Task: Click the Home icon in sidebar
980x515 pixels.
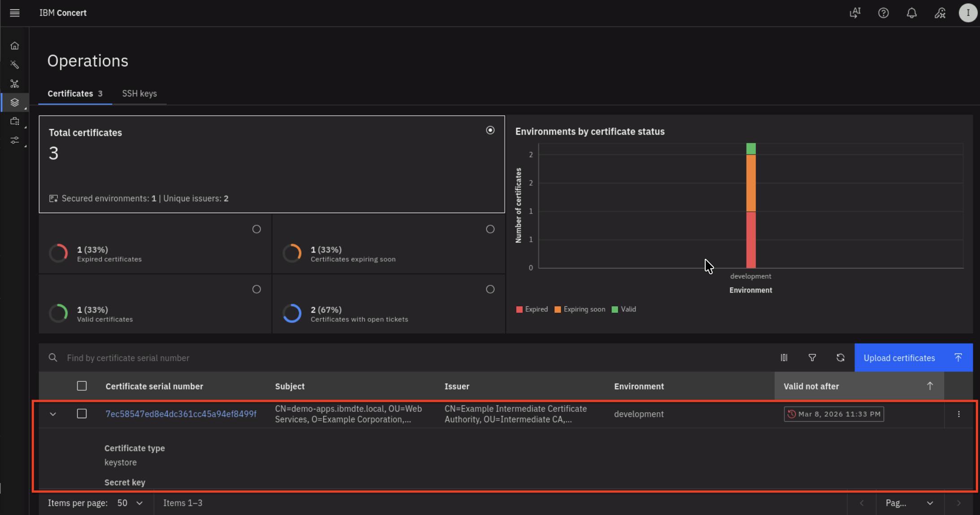Action: (x=15, y=46)
